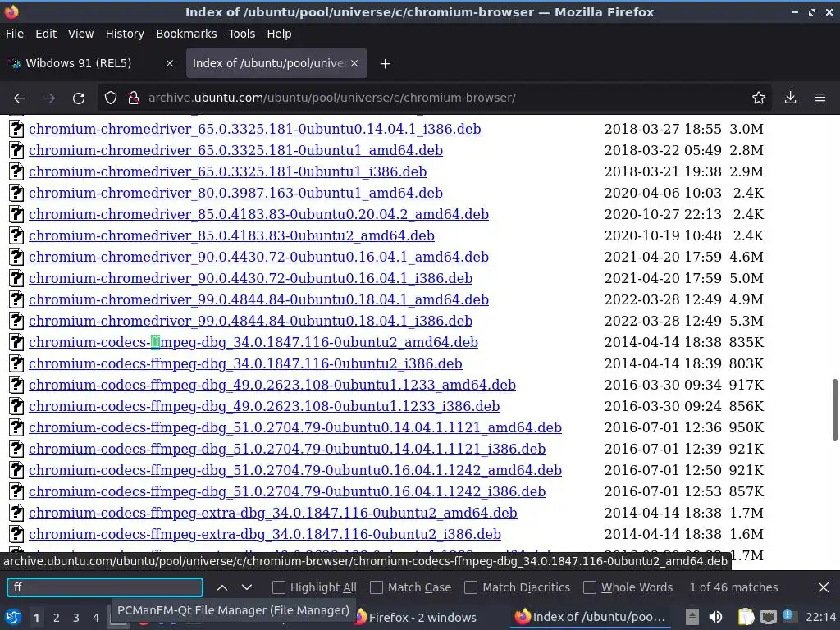Viewport: 840px width, 630px height.
Task: Jump to previous find match
Action: click(x=221, y=587)
